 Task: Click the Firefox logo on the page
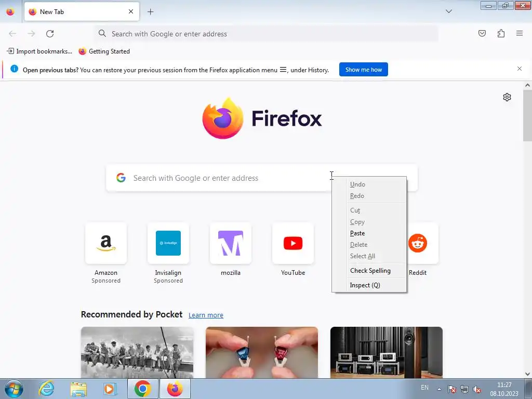(x=262, y=118)
